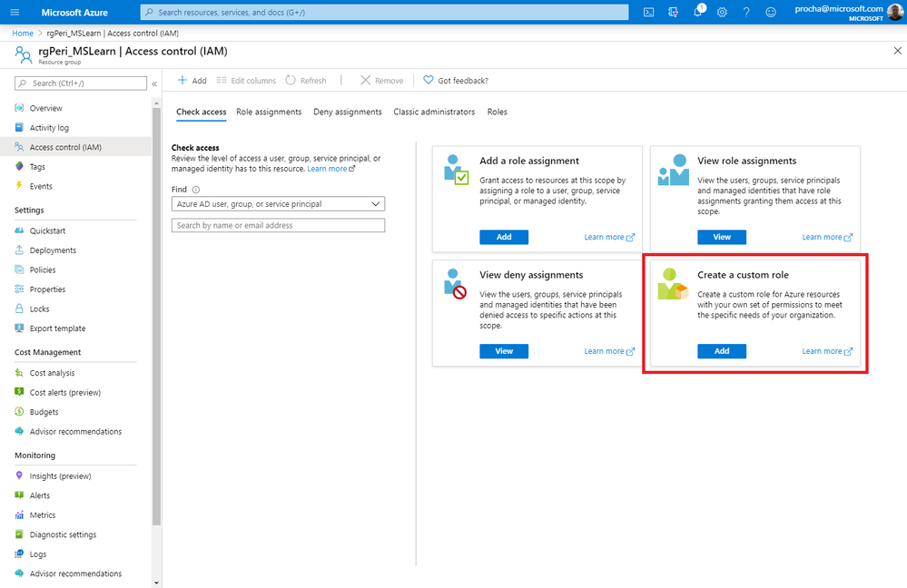Image resolution: width=907 pixels, height=588 pixels.
Task: Open the hamburger portal menu
Action: 15,12
